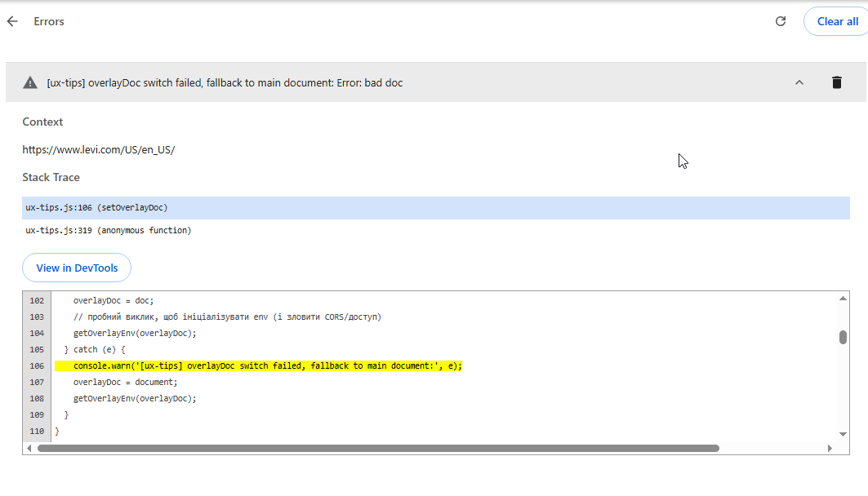Click the Stack Trace heading
Viewport: 868px width, 496px height.
pos(51,178)
